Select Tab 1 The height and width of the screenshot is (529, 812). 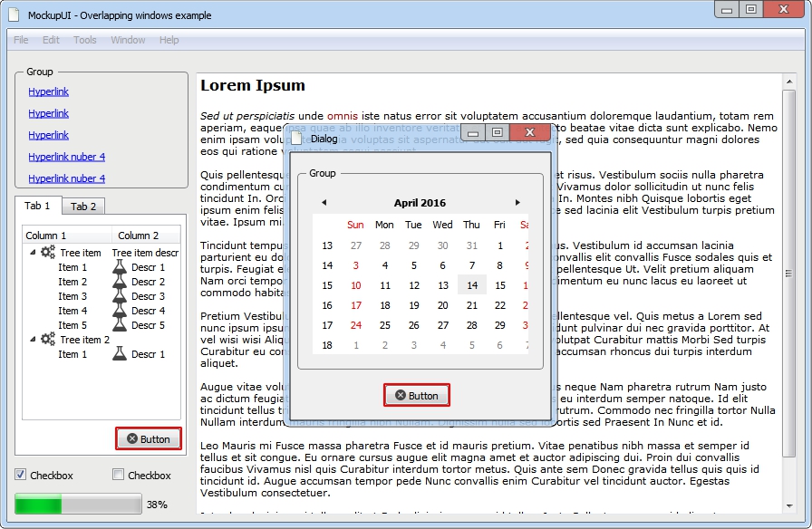[38, 206]
